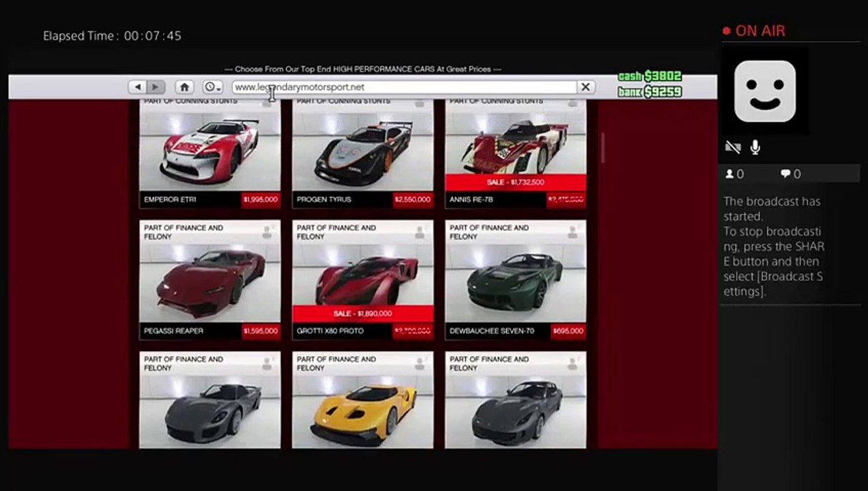Viewport: 868px width, 491px height.
Task: Open the browser history clock dropdown
Action: [x=213, y=87]
